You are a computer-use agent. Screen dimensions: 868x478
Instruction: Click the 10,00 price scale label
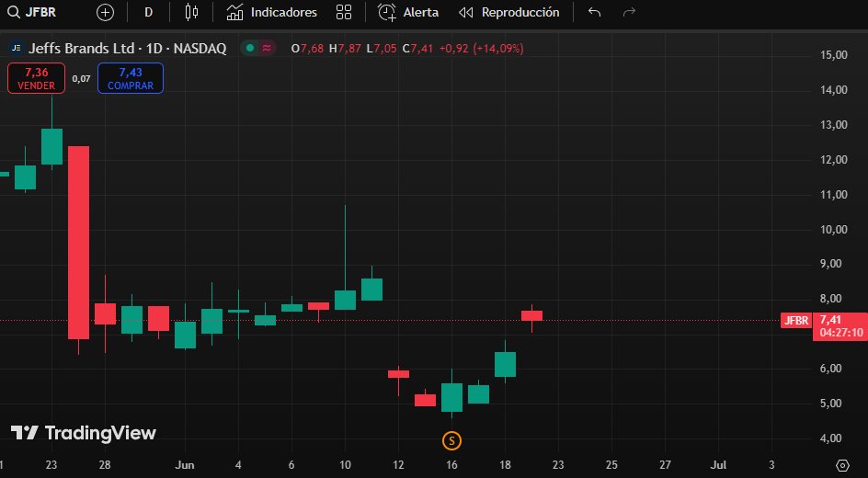(833, 229)
